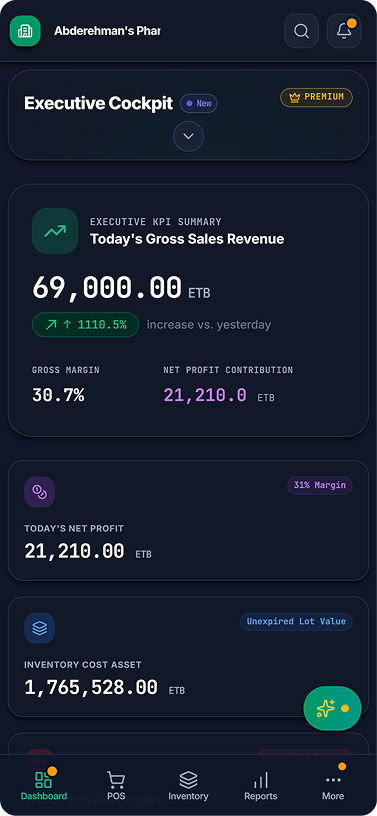Click the 21,210.00 today's net profit value
The height and width of the screenshot is (816, 377).
[x=74, y=552]
